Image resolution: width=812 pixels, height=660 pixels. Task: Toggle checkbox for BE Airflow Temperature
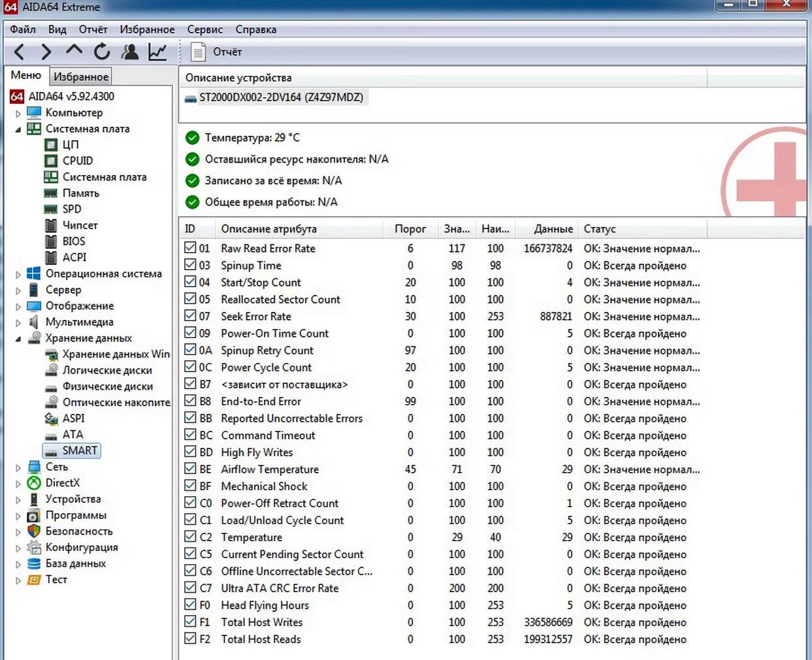(190, 468)
